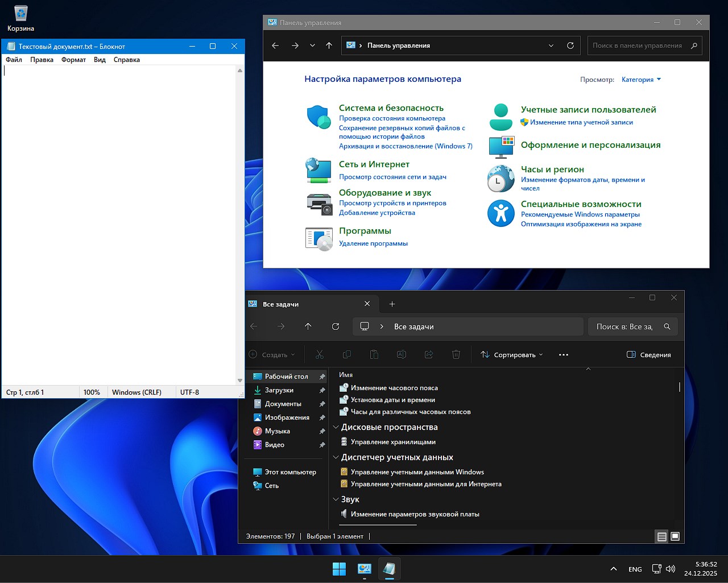Toggle the large icons view in Explorer status bar
The width and height of the screenshot is (728, 583).
pos(675,536)
